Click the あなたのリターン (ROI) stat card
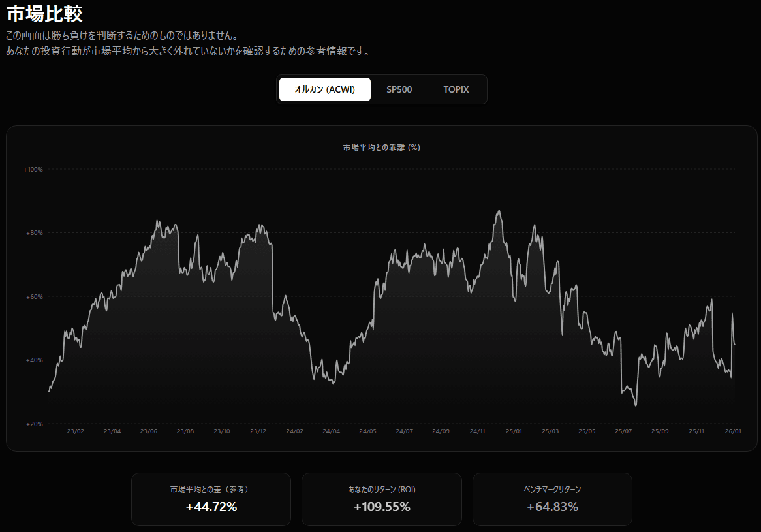Viewport: 761px width, 532px height. tap(381, 499)
